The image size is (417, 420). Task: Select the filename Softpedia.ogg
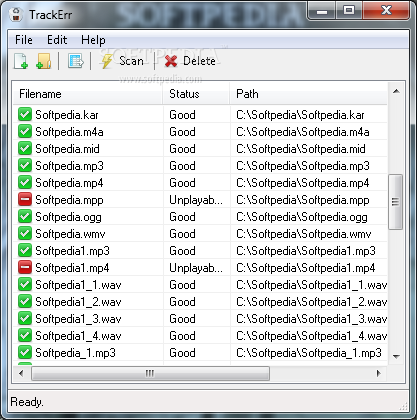(x=69, y=217)
